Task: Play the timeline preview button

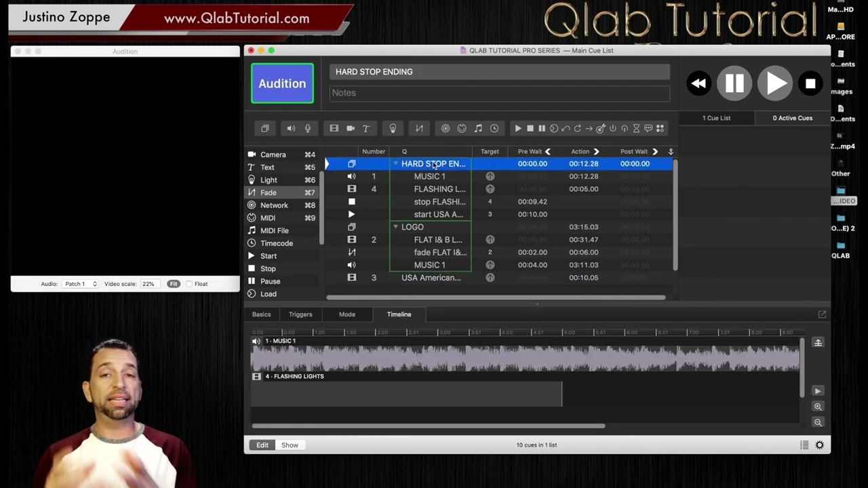Action: point(818,391)
